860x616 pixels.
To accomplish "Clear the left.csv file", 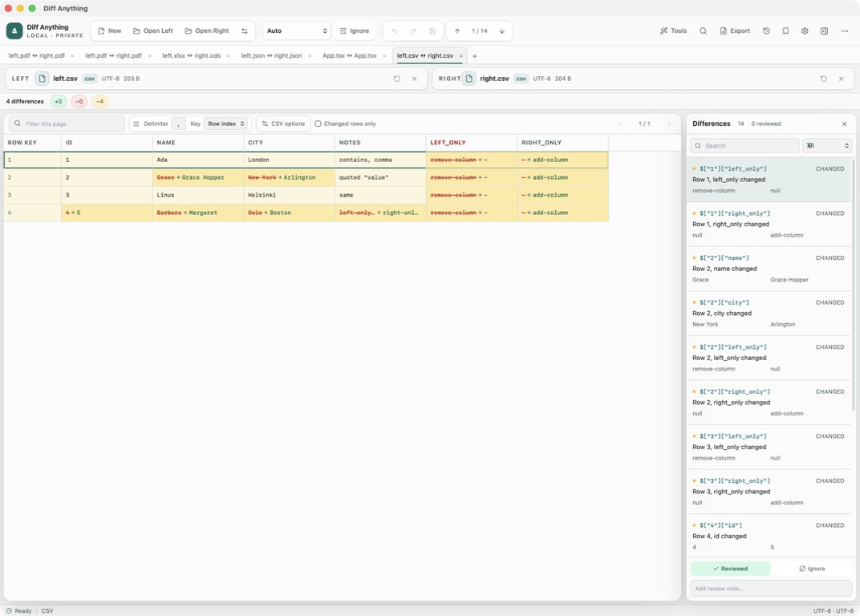I will tap(415, 79).
